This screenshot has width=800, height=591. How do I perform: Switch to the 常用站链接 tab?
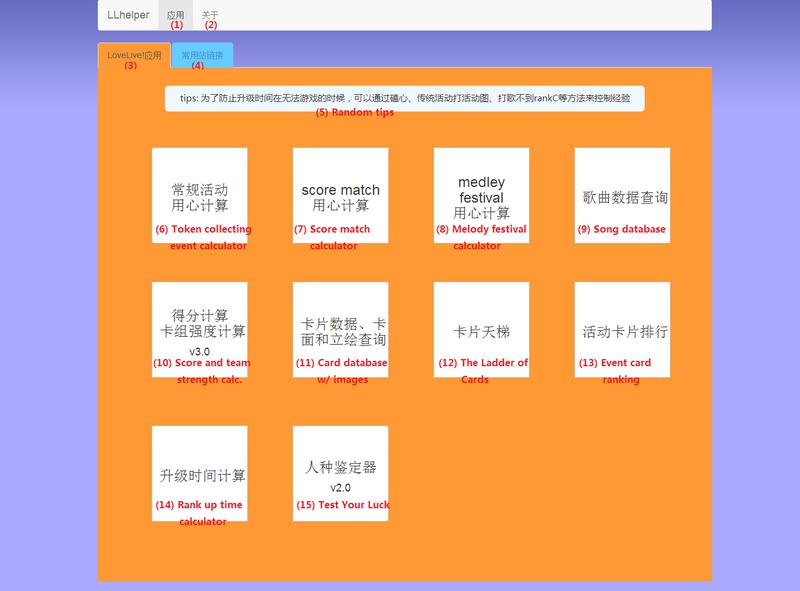click(202, 55)
